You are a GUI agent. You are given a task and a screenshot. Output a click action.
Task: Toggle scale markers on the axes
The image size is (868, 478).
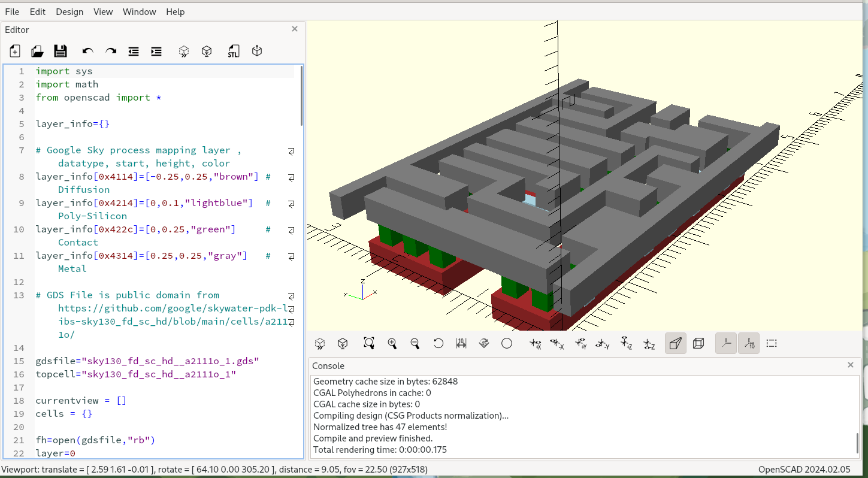(748, 343)
